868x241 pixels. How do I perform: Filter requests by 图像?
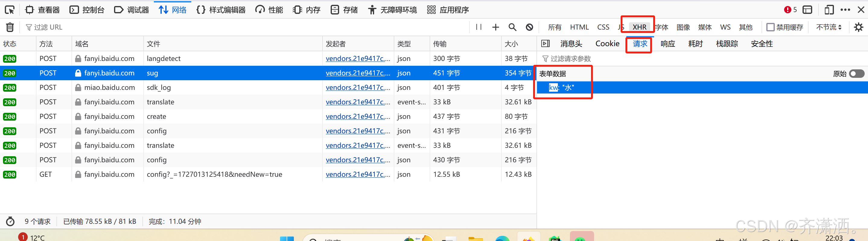(x=683, y=27)
